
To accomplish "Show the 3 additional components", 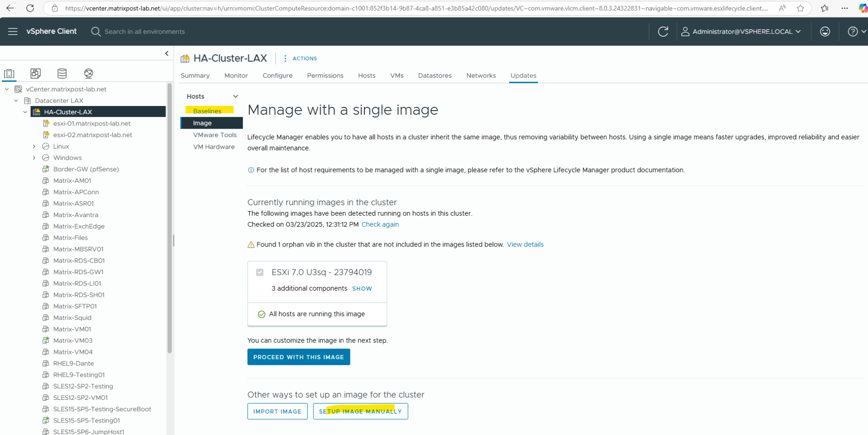I will pos(362,288).
